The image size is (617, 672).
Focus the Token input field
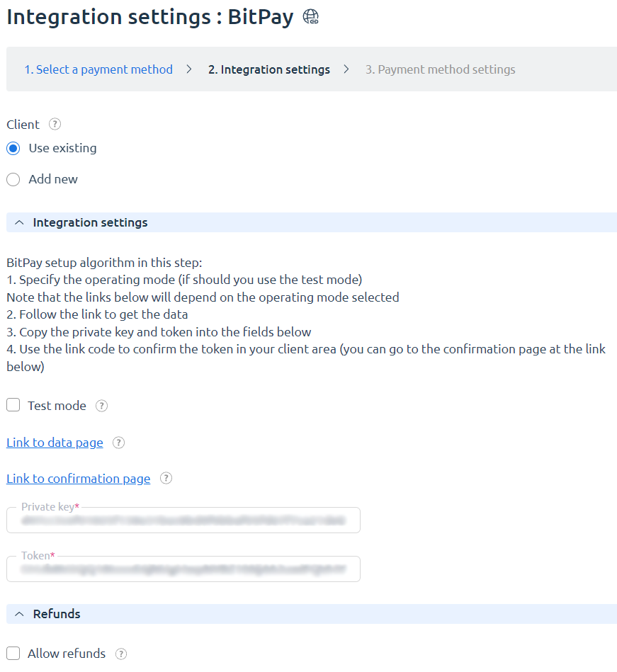[183, 569]
